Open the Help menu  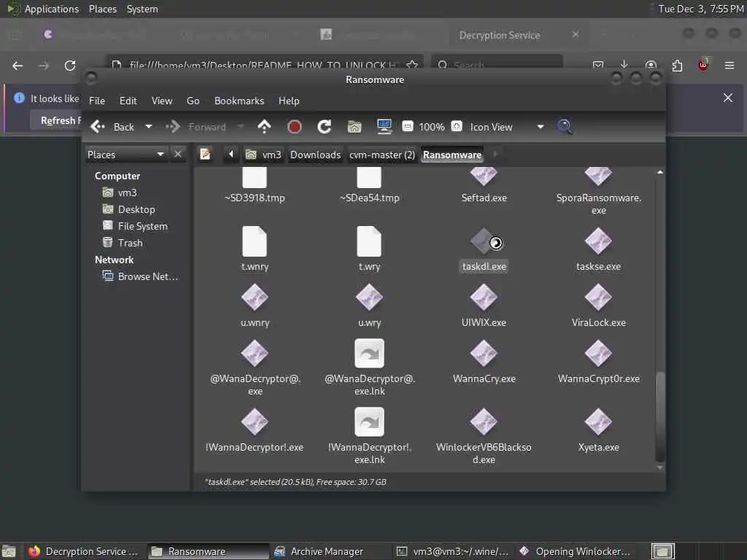pyautogui.click(x=289, y=101)
